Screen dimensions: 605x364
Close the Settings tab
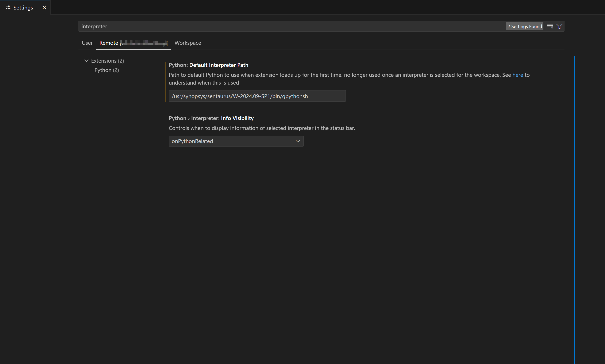pos(44,7)
